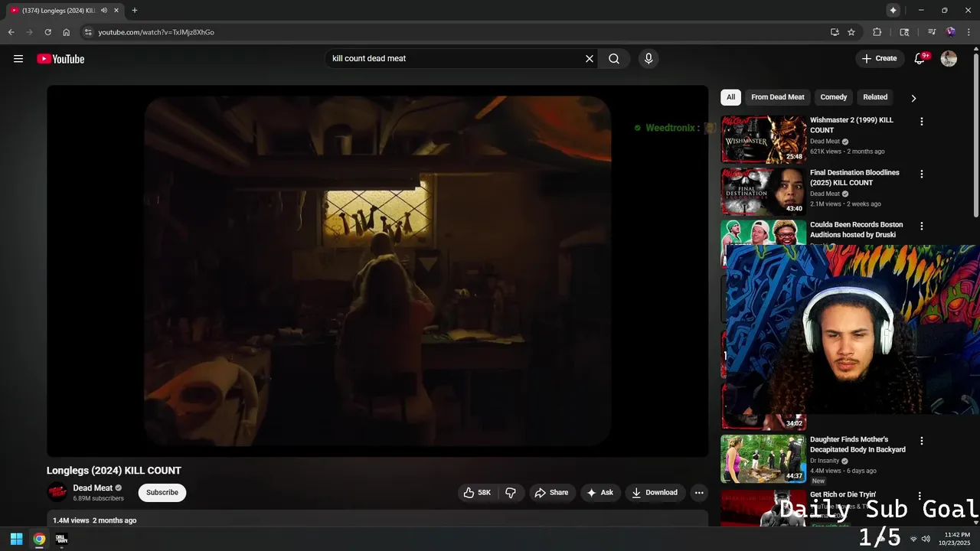Download the video
The height and width of the screenshot is (551, 980).
[x=655, y=493]
